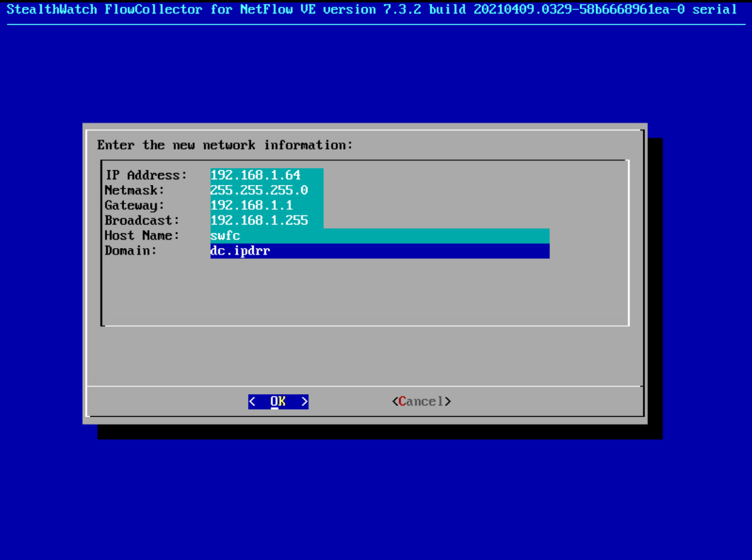Focus the IP Address field 192.168.1.64
This screenshot has height=560, width=752.
pos(266,176)
